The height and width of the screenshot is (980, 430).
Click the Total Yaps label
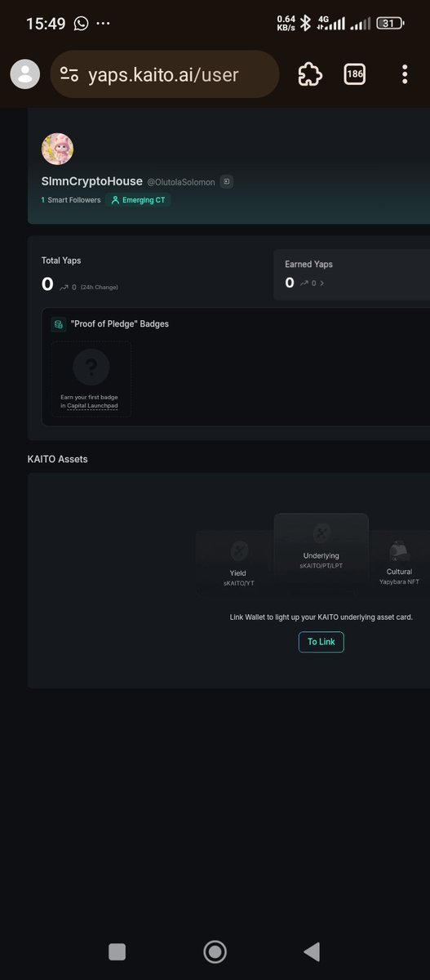pyautogui.click(x=61, y=261)
